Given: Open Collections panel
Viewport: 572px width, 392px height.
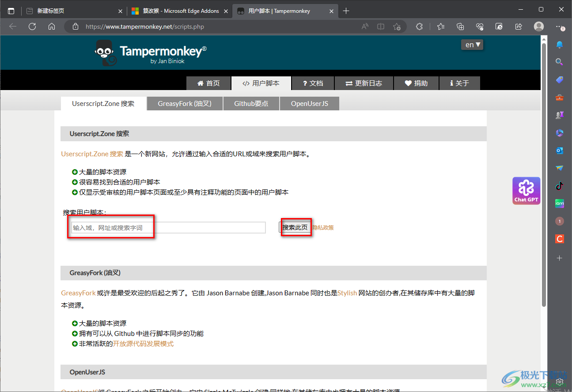Looking at the screenshot, I should (460, 26).
